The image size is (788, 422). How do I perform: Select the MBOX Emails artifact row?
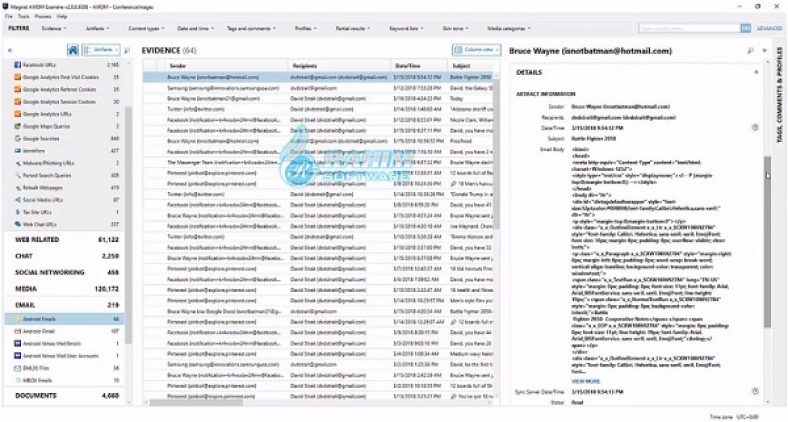click(64, 380)
